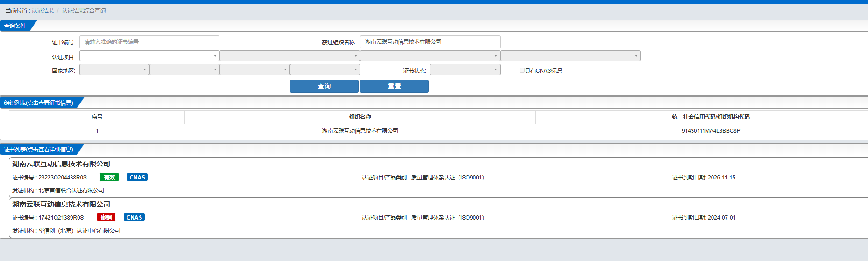Click expiry date 2024-07-01

click(x=721, y=218)
